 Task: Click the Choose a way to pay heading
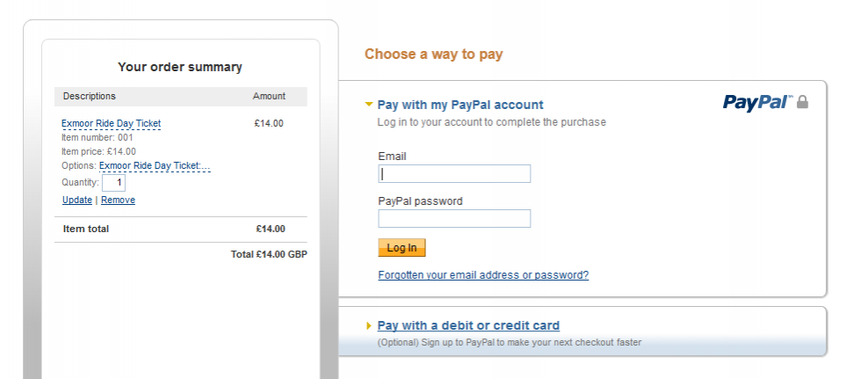click(x=434, y=55)
